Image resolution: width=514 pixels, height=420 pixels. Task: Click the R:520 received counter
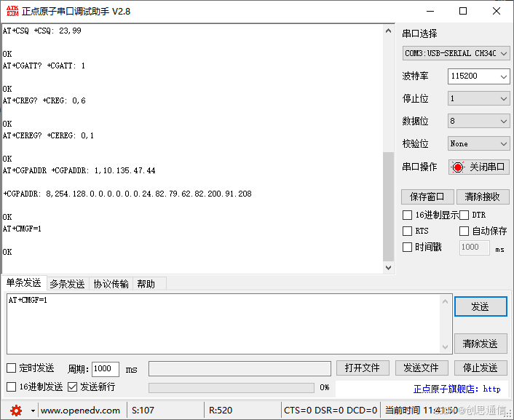coord(221,411)
